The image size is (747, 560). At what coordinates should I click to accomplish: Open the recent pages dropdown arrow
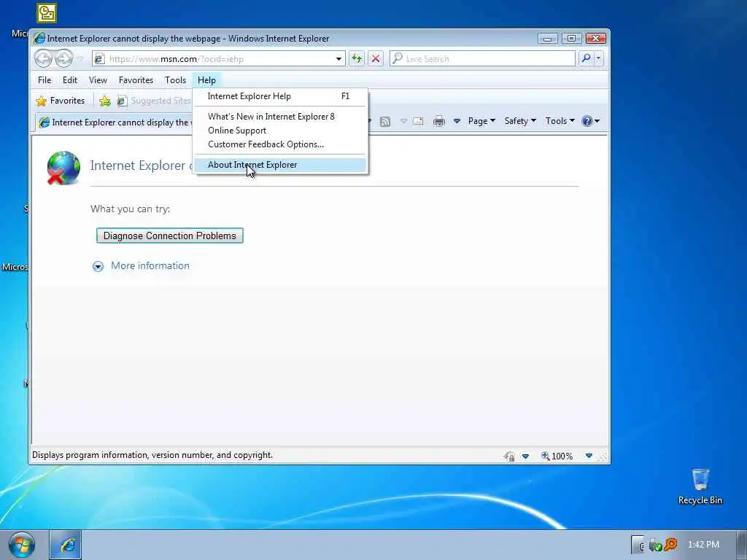[80, 59]
